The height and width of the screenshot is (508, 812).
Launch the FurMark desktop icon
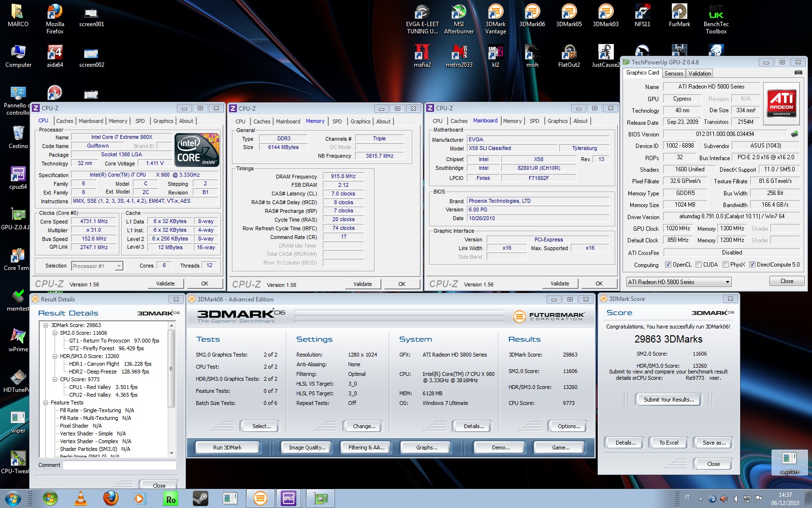coord(679,16)
